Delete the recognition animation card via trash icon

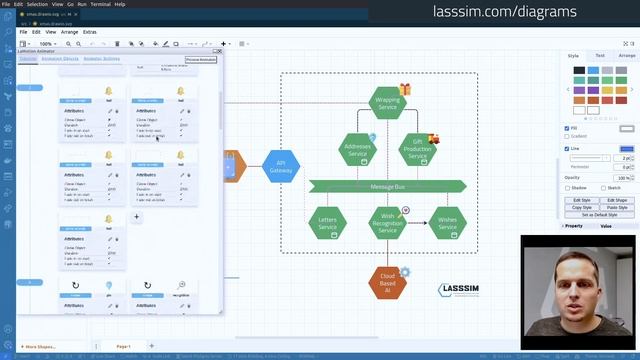coord(189,306)
